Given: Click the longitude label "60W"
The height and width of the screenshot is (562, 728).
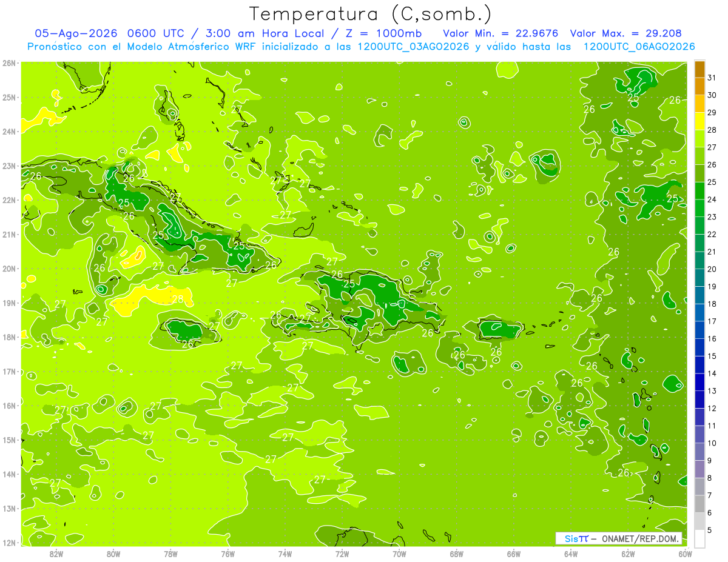Looking at the screenshot, I should tap(685, 554).
